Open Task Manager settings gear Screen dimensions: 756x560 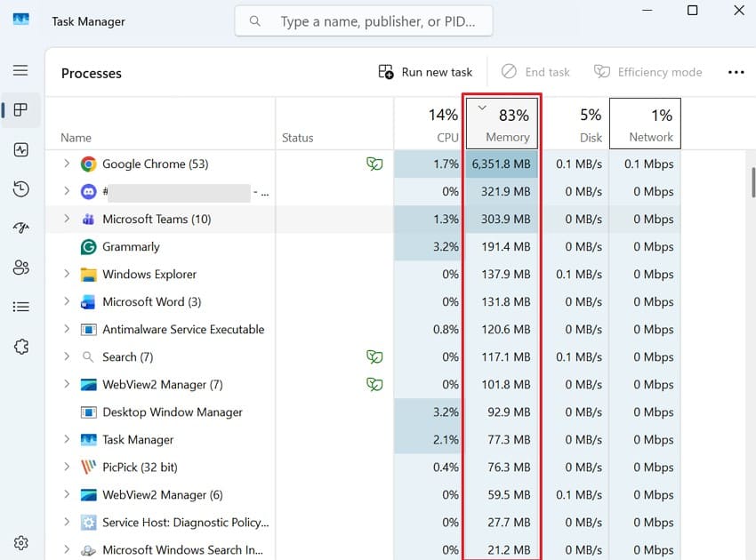20,542
